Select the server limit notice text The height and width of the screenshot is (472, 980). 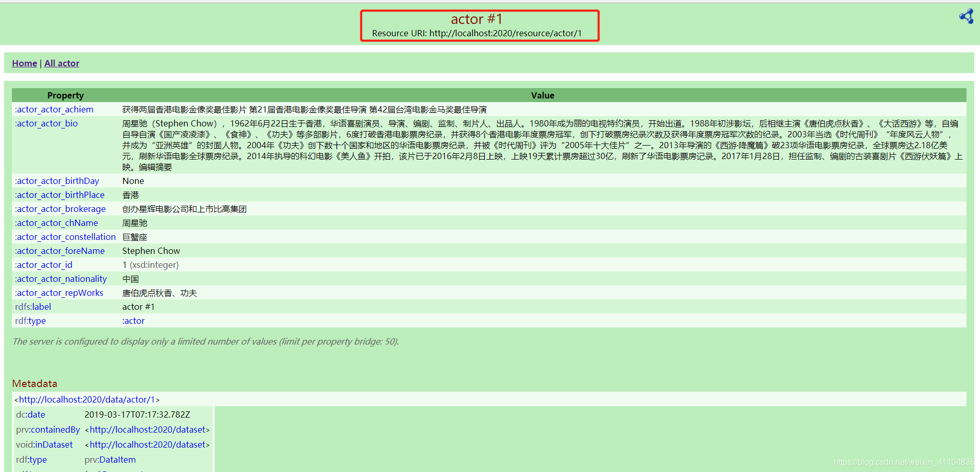point(206,341)
